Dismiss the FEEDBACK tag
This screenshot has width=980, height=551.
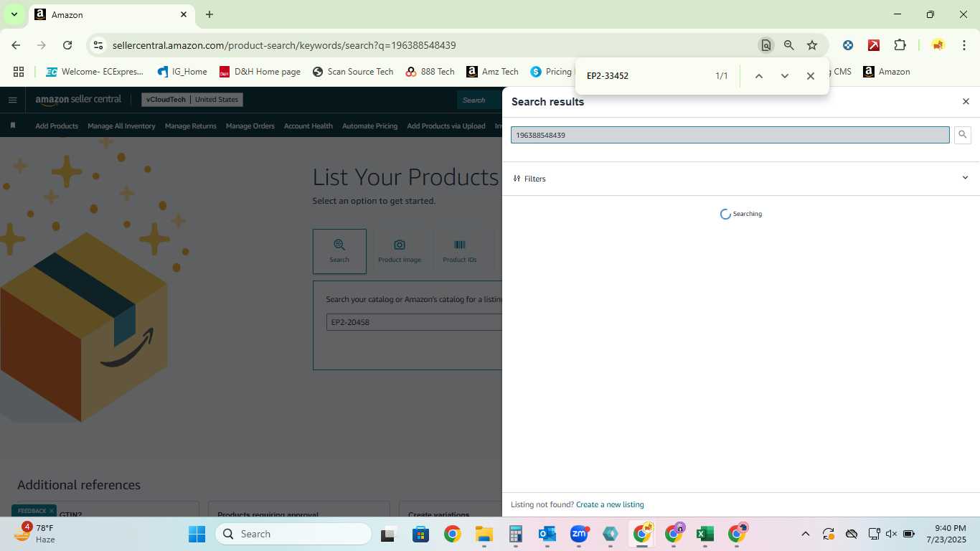52,511
